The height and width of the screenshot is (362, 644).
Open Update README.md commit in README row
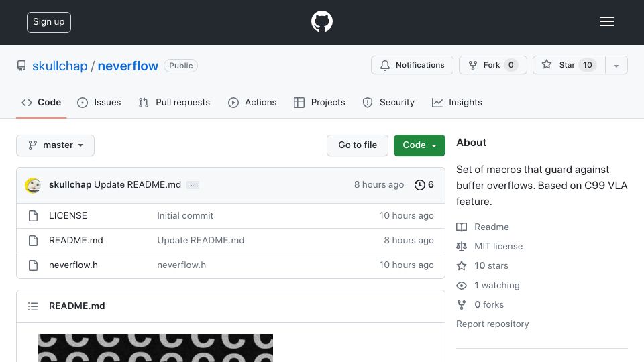(201, 240)
